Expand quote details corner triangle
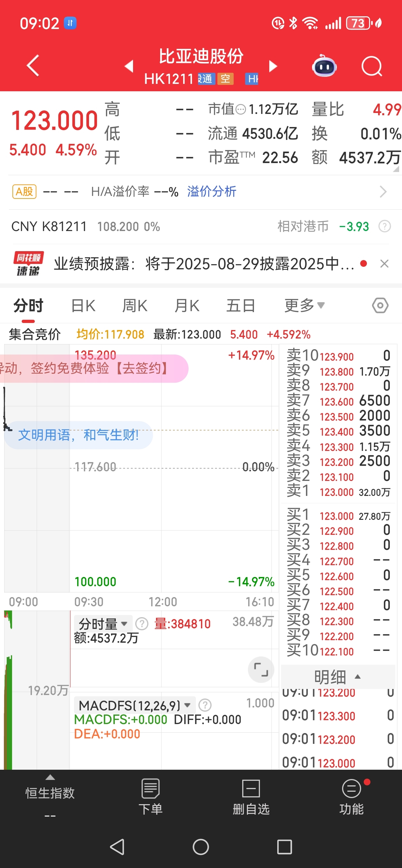The height and width of the screenshot is (868, 402). pos(396,169)
